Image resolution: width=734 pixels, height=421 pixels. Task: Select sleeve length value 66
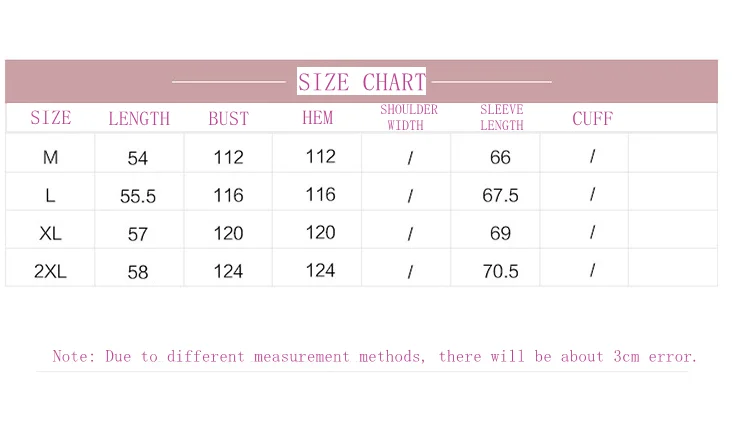[500, 157]
